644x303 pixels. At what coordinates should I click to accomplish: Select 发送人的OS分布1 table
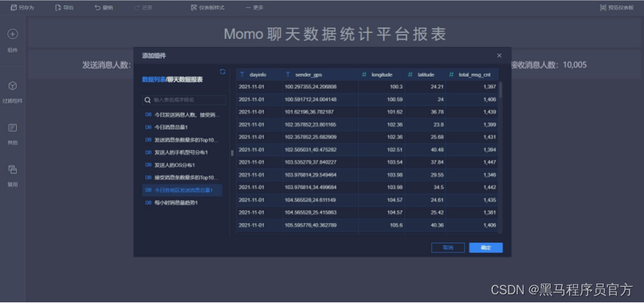[182, 165]
